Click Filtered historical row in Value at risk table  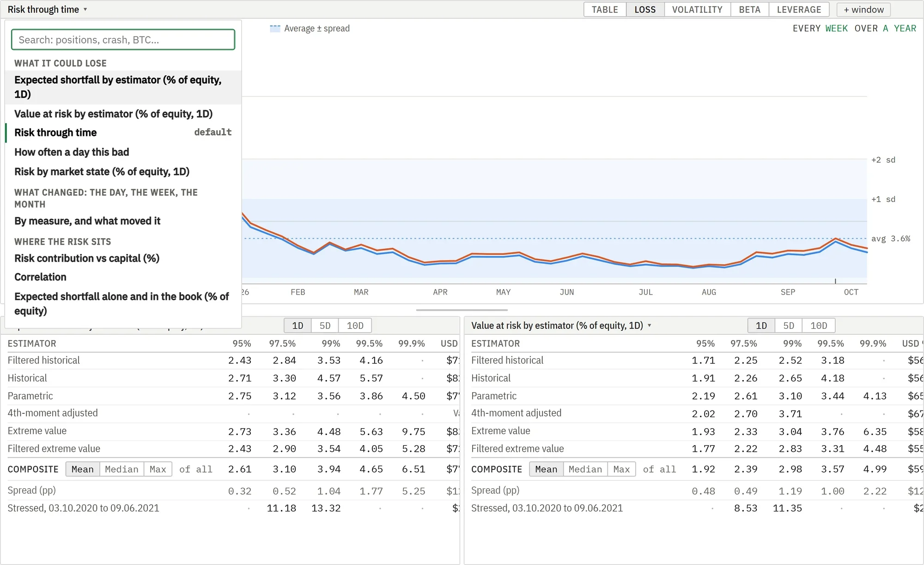(x=697, y=360)
